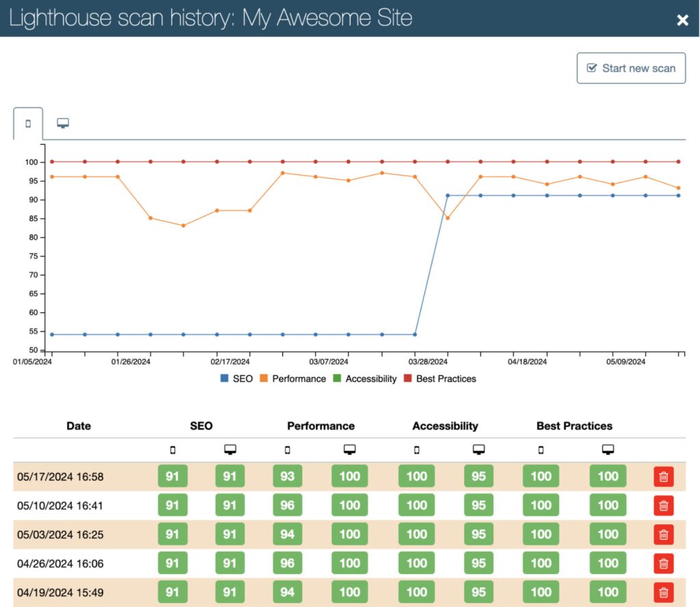Click the desktop icon under Best Practices
The height and width of the screenshot is (607, 700).
[x=608, y=450]
